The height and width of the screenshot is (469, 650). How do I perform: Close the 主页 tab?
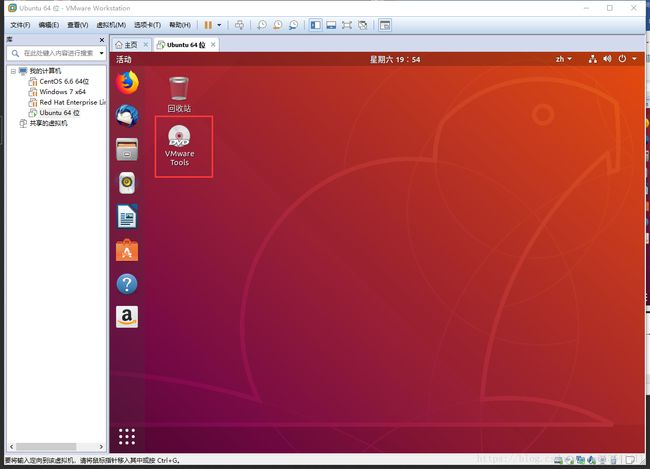(146, 44)
